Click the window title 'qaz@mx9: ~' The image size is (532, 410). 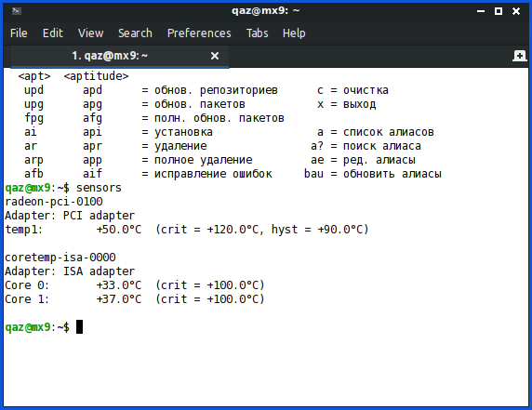(x=266, y=11)
